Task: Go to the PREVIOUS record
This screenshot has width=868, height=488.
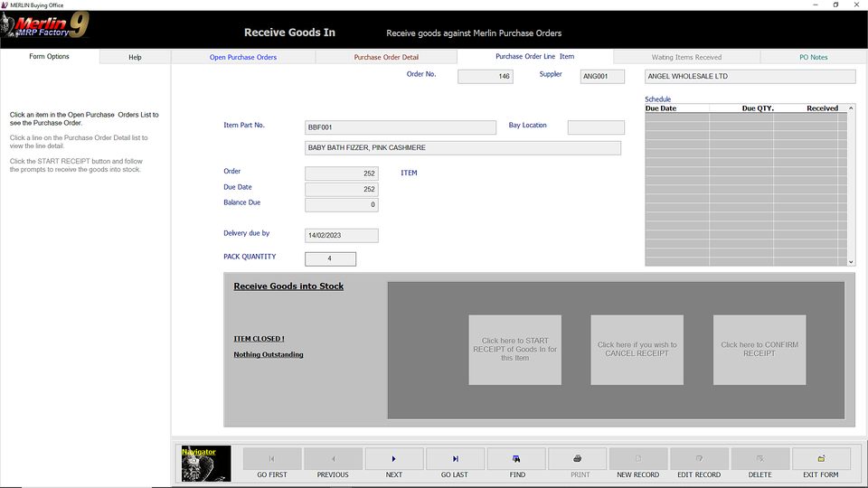Action: [333, 459]
